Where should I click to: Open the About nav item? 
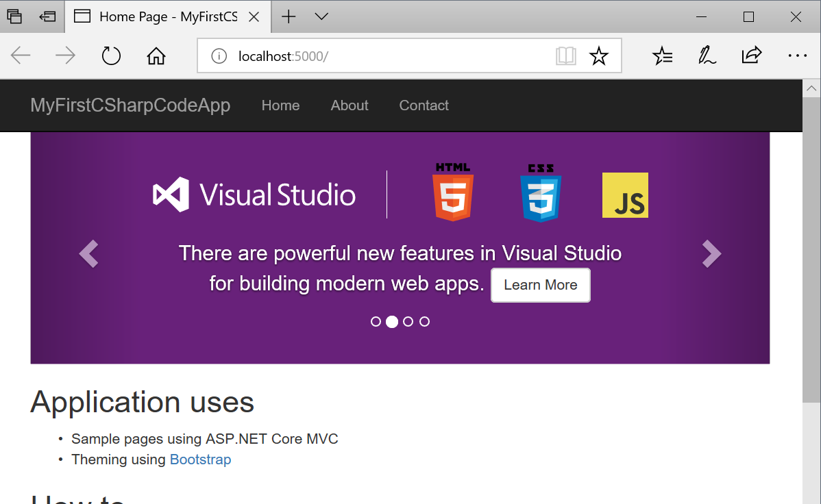click(x=350, y=105)
